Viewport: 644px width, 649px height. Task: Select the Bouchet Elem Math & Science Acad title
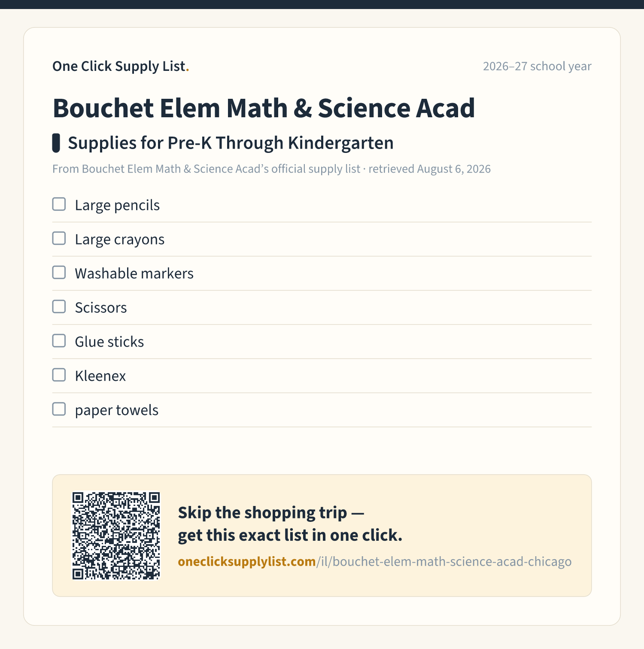pyautogui.click(x=264, y=108)
